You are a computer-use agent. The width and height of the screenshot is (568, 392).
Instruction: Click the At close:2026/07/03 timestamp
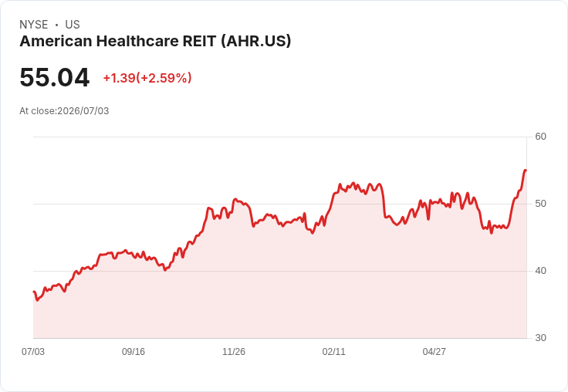coord(64,111)
